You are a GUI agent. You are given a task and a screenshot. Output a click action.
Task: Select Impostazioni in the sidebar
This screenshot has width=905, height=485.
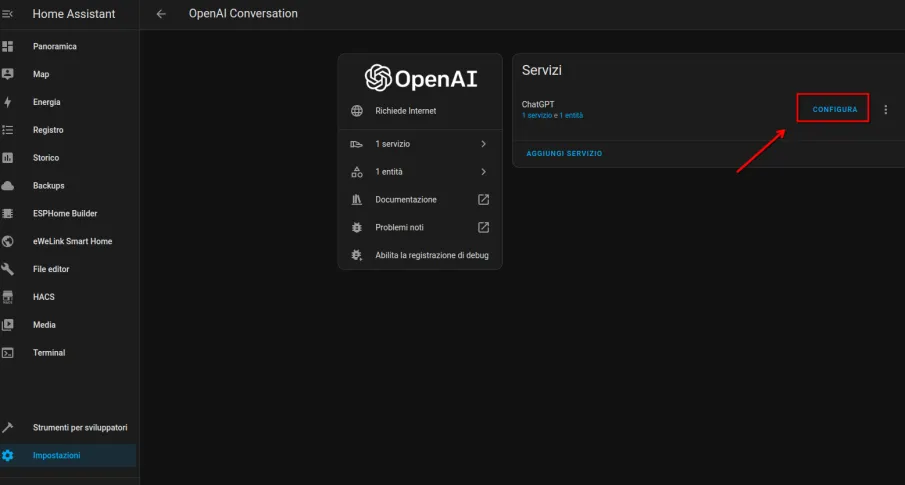point(69,456)
